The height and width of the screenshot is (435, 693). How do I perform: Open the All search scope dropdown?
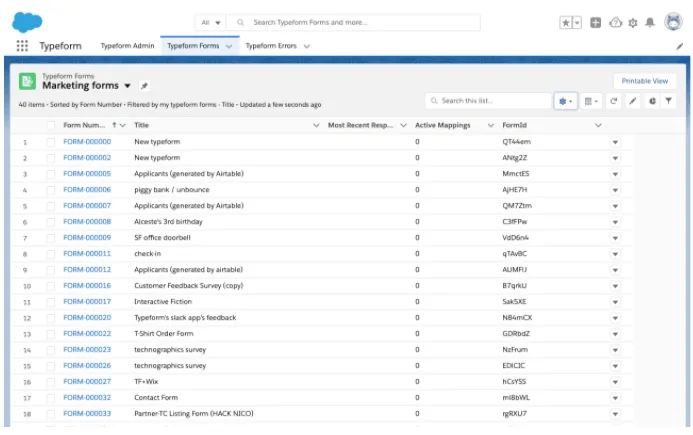[x=211, y=23]
